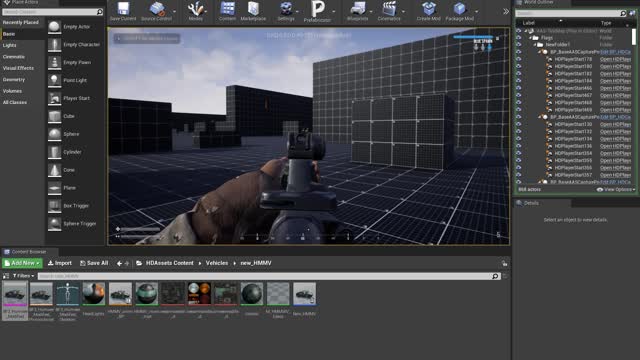Toggle visibility of HDPlayerStart130
640x360 pixels.
click(519, 124)
